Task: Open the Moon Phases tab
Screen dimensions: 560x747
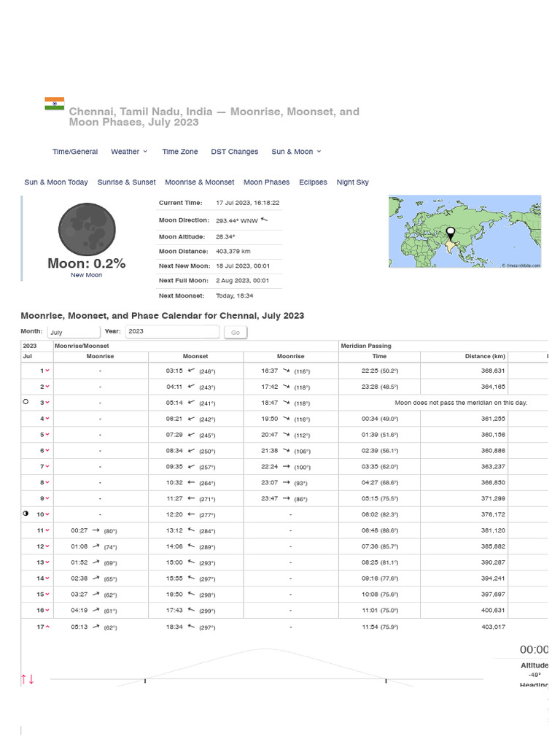Action: [x=267, y=182]
